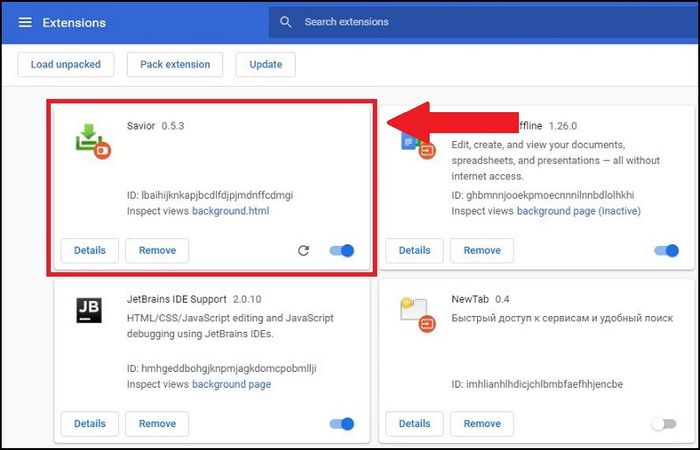Image resolution: width=700 pixels, height=450 pixels.
Task: Click JetBrains IDE Support 2.0.10 title
Action: coord(194,299)
